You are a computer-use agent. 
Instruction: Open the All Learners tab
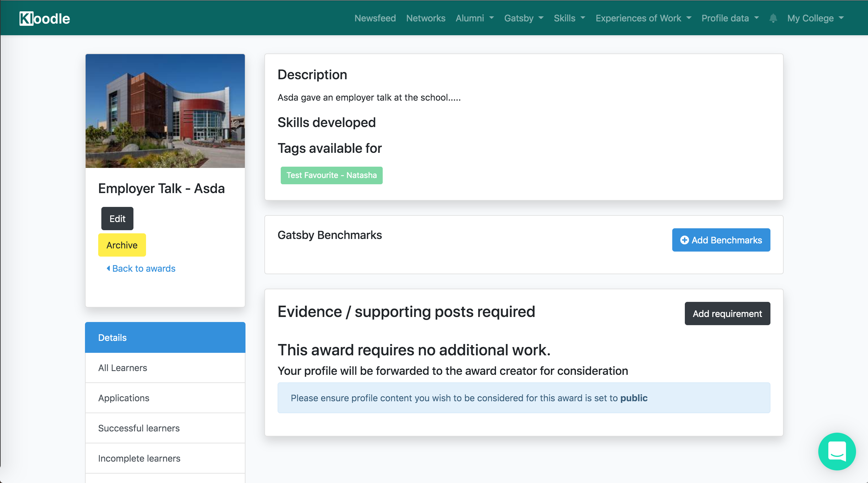tap(165, 368)
